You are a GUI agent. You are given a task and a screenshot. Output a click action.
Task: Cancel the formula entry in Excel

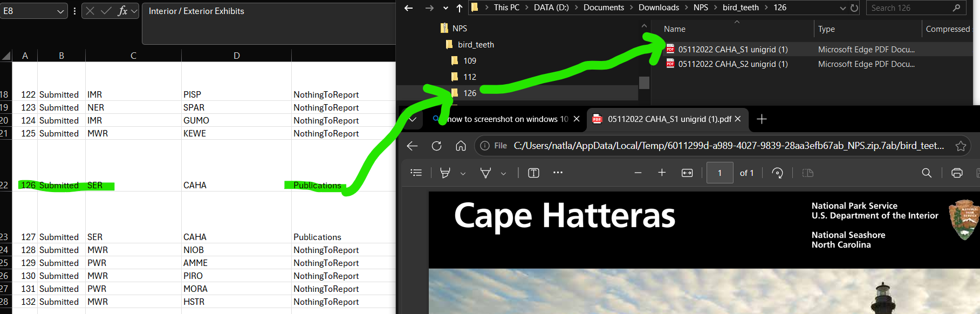point(90,11)
